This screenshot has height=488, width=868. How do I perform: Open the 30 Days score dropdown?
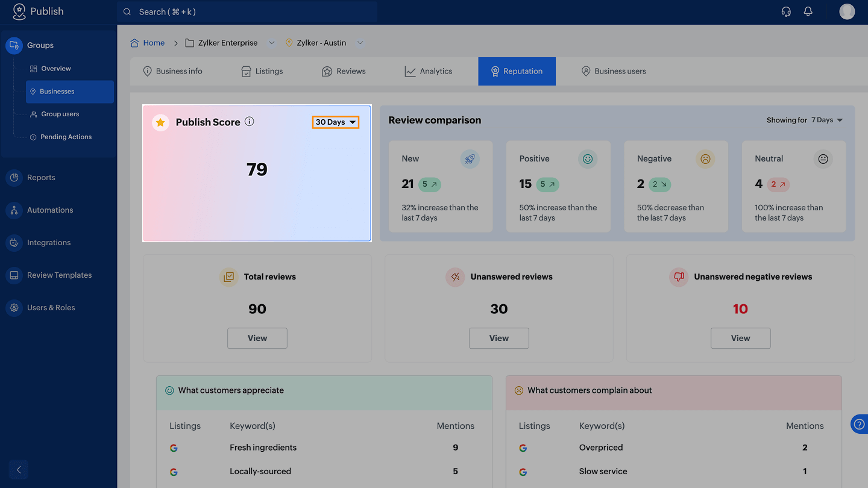point(336,122)
